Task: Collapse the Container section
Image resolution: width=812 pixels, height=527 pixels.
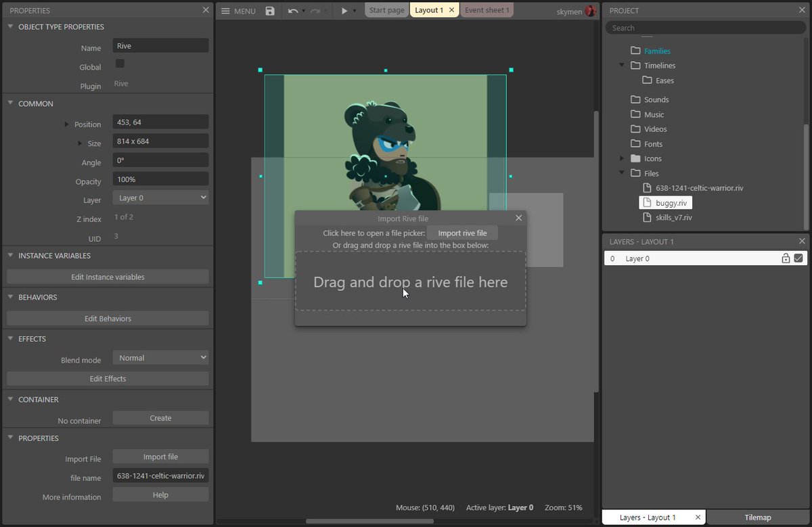Action: tap(11, 400)
